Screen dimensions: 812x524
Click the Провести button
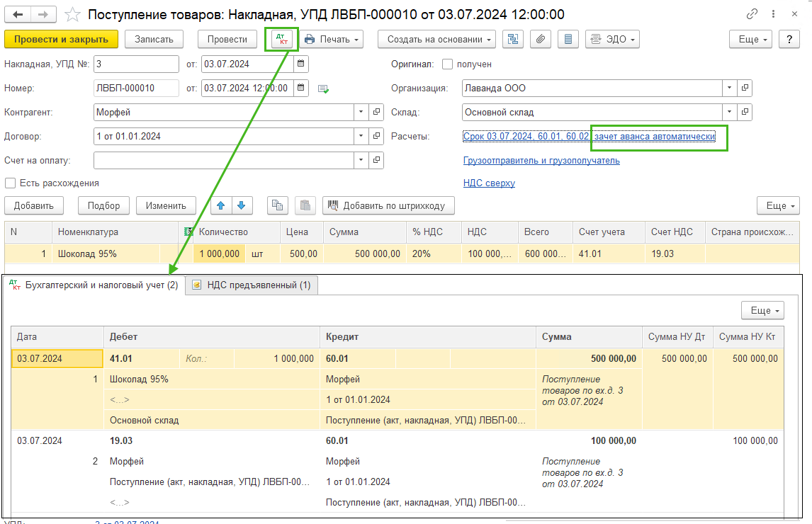pos(227,40)
